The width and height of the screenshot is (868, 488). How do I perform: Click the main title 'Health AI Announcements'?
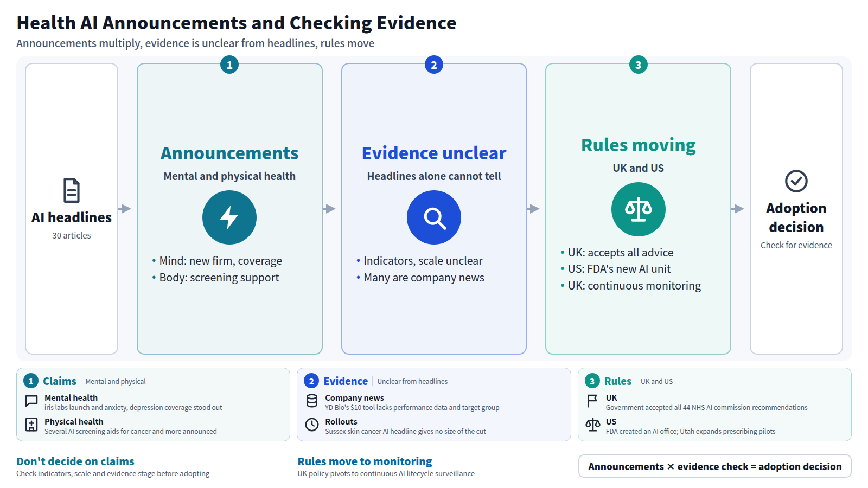(237, 23)
